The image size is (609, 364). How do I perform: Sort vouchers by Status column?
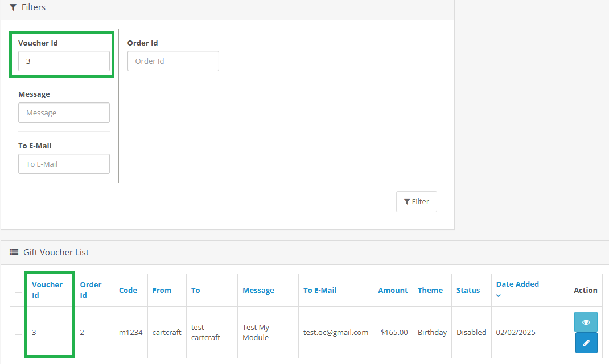pos(468,290)
